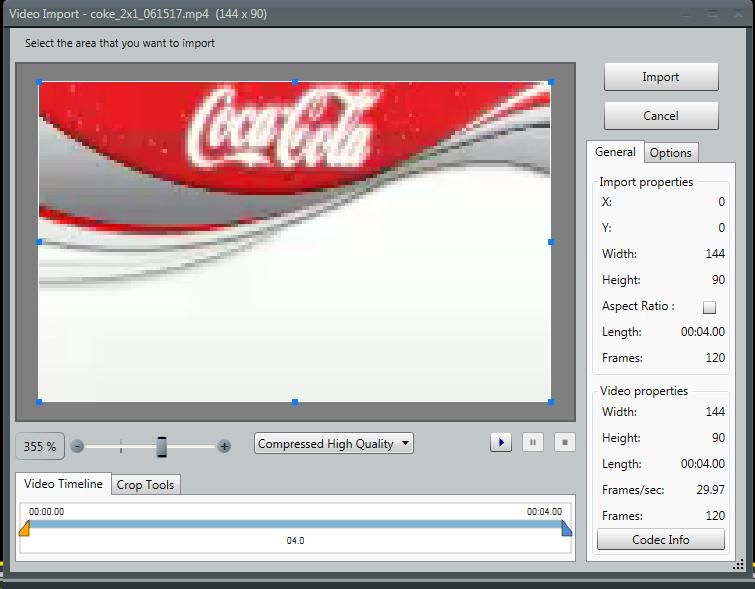
Task: Click the top-left crop handle
Action: pos(39,82)
